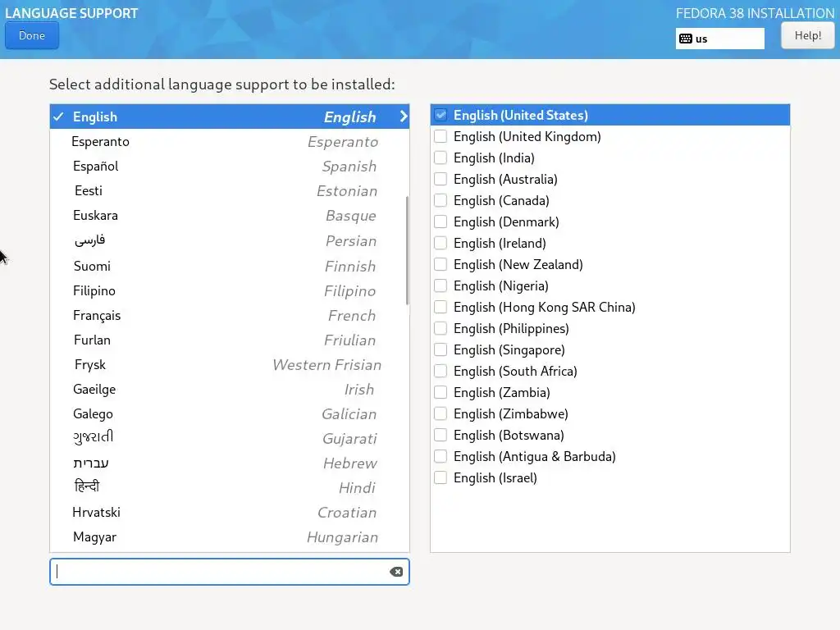The width and height of the screenshot is (840, 630).
Task: Tick English (Botswana) checkbox
Action: coord(441,435)
